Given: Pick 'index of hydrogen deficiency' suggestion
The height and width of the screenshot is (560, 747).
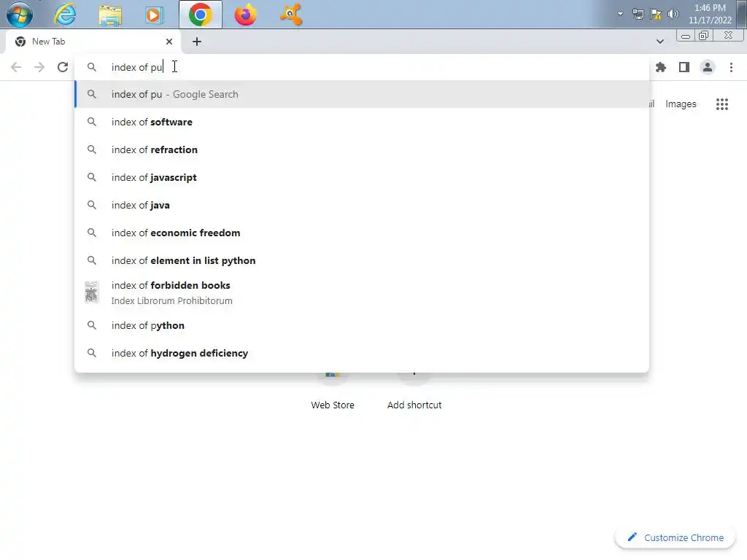Looking at the screenshot, I should [362, 353].
